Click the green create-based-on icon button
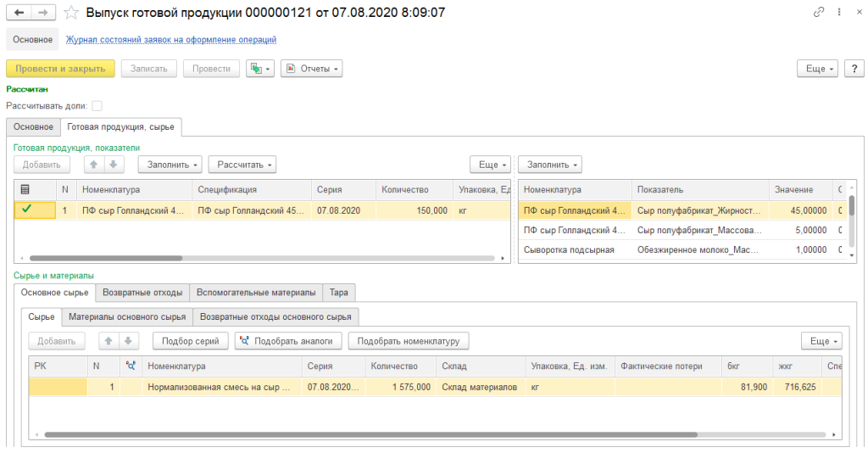The height and width of the screenshot is (453, 868). pyautogui.click(x=259, y=69)
